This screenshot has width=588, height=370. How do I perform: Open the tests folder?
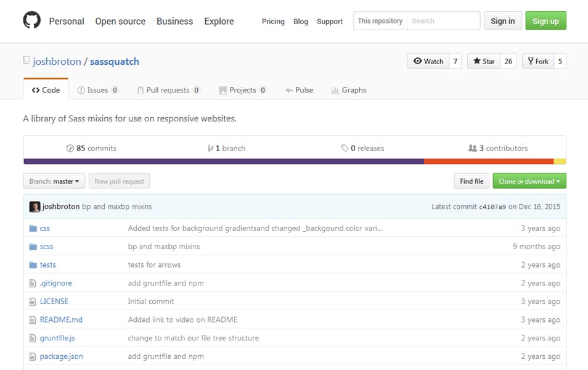click(x=47, y=265)
